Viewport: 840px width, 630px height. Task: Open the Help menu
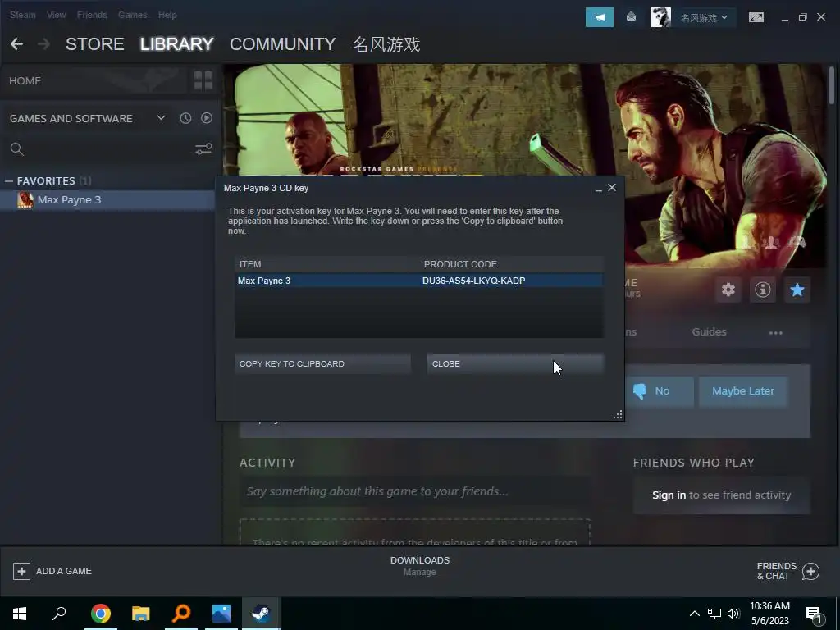click(167, 15)
